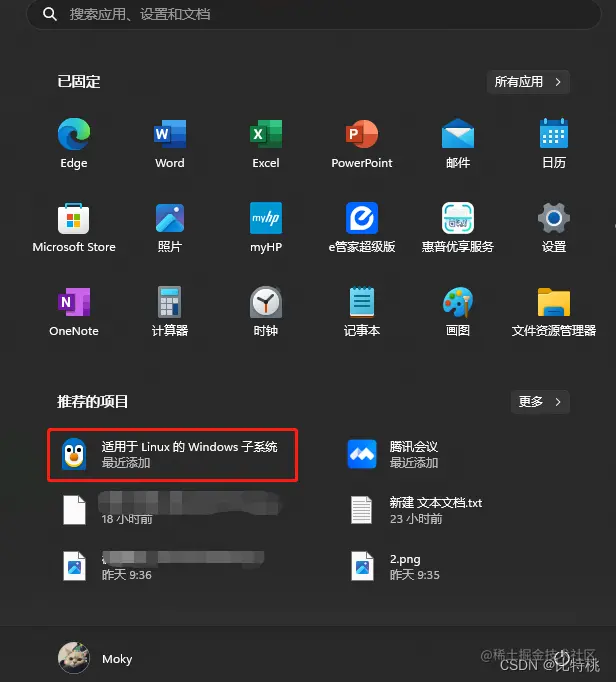Viewport: 616px width, 682px height.
Task: Launch the 画图 paint app
Action: [x=458, y=312]
